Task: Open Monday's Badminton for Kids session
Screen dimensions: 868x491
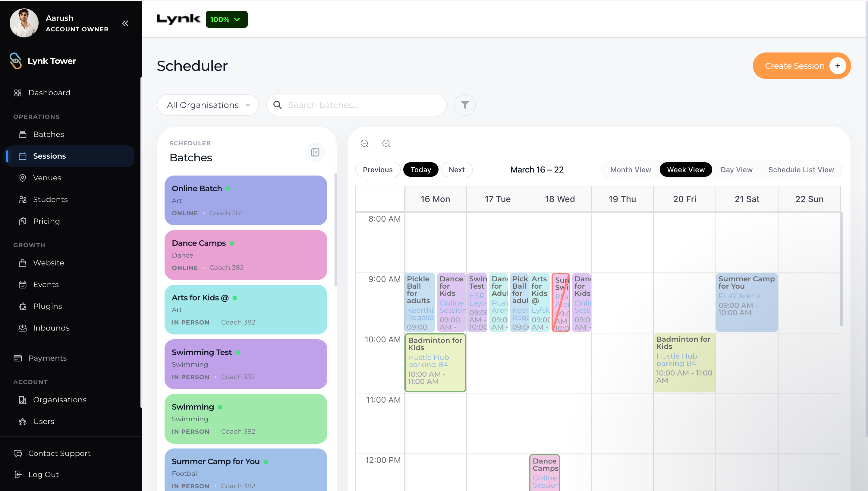Action: click(x=435, y=363)
